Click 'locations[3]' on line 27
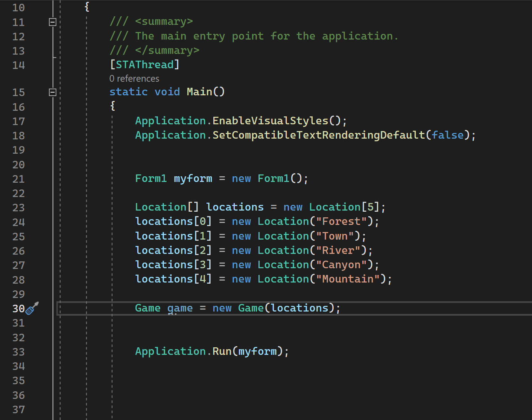Image resolution: width=532 pixels, height=420 pixels. (173, 265)
